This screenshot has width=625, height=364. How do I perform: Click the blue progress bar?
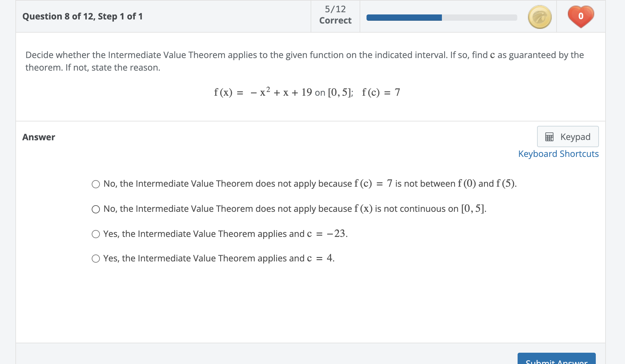pyautogui.click(x=404, y=18)
